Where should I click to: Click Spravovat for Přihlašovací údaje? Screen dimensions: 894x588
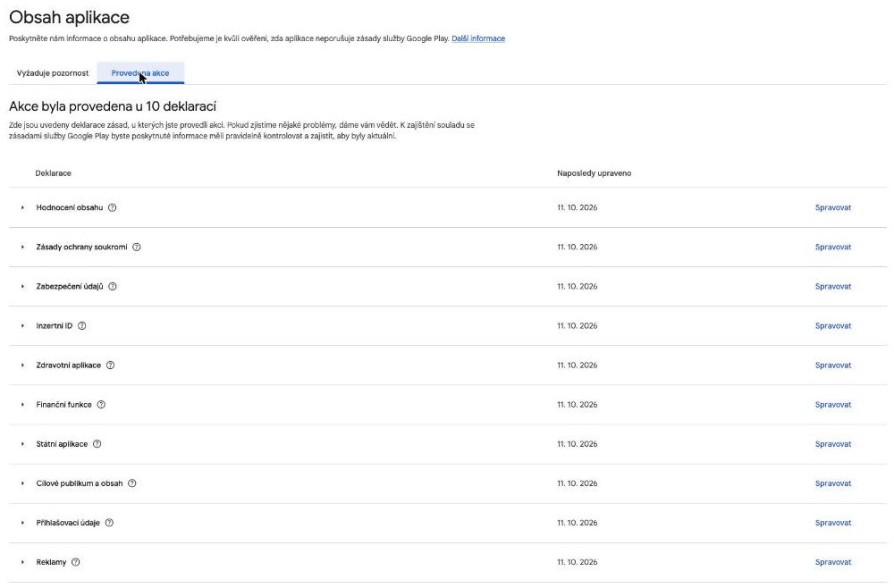click(833, 523)
